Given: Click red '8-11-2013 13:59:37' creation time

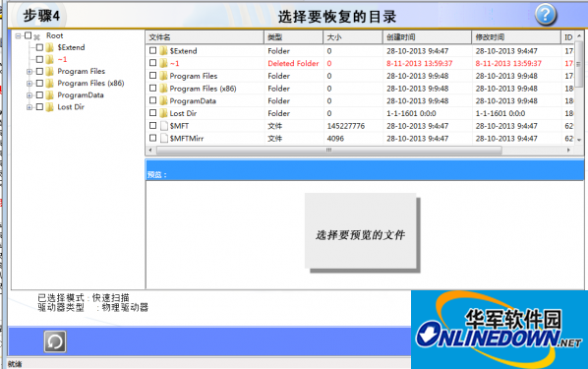Looking at the screenshot, I should pos(420,63).
